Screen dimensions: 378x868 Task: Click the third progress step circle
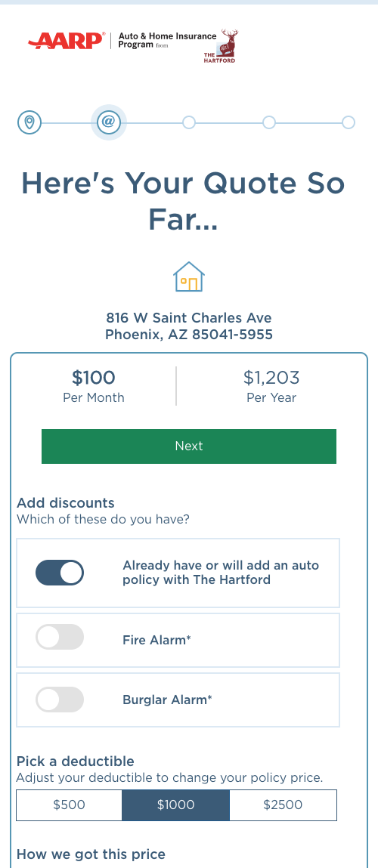pos(188,122)
